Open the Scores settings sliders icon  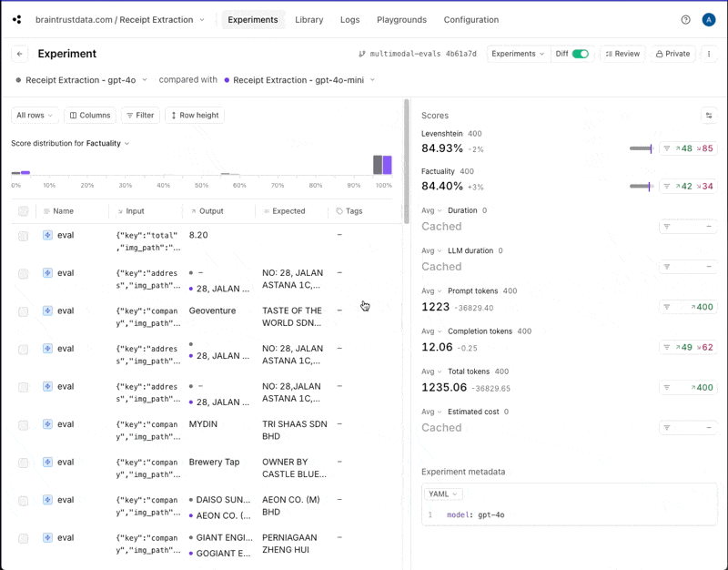(x=709, y=116)
